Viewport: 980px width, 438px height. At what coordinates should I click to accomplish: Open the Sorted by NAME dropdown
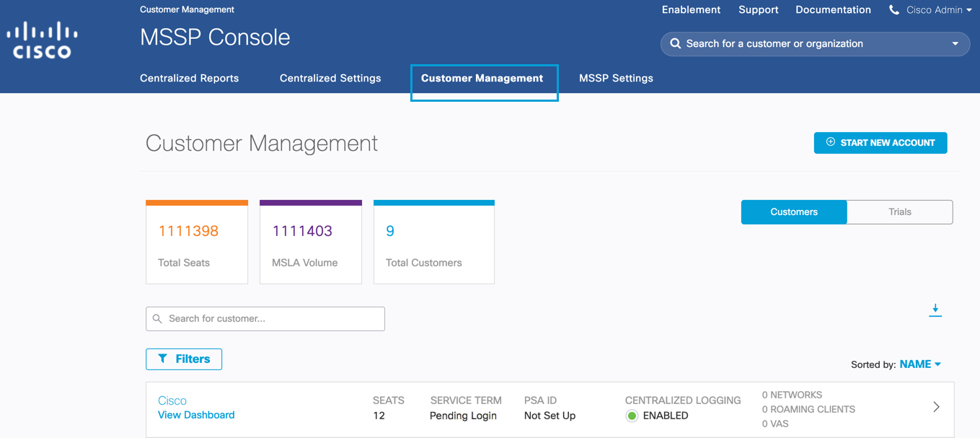(920, 364)
